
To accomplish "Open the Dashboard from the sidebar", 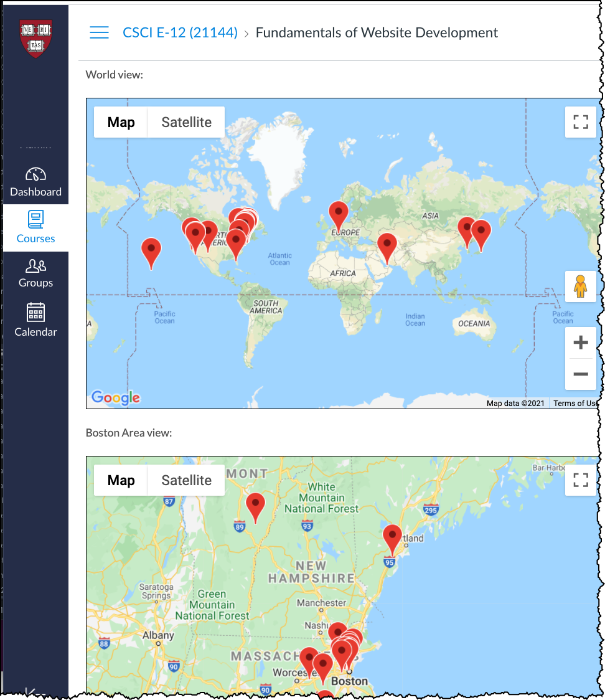I will click(35, 182).
